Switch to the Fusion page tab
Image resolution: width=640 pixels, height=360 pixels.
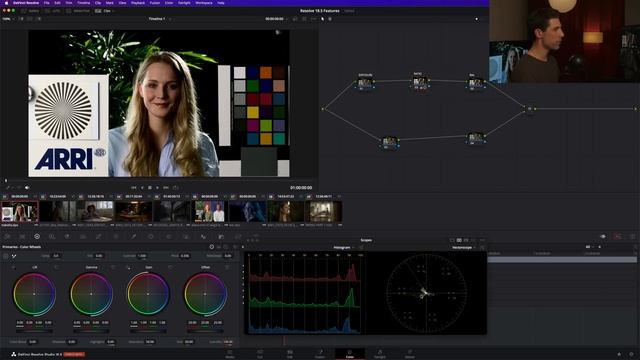(320, 354)
